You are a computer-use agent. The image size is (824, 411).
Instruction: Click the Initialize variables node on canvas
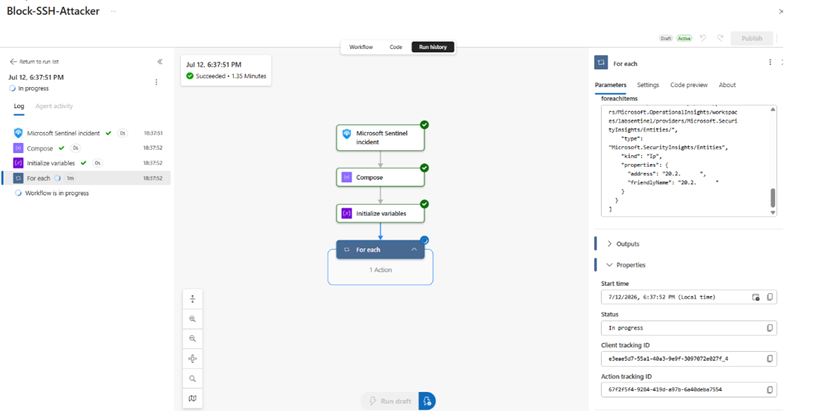point(380,213)
